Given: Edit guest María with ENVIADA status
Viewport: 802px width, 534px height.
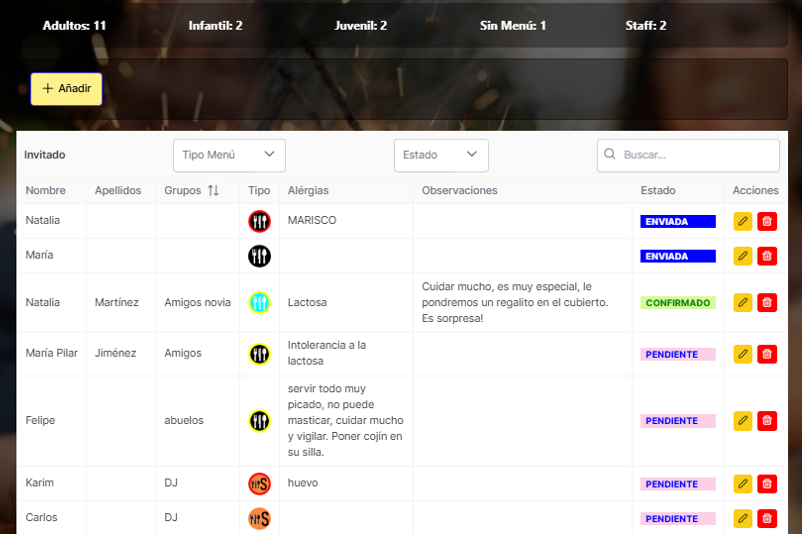Looking at the screenshot, I should [x=743, y=256].
